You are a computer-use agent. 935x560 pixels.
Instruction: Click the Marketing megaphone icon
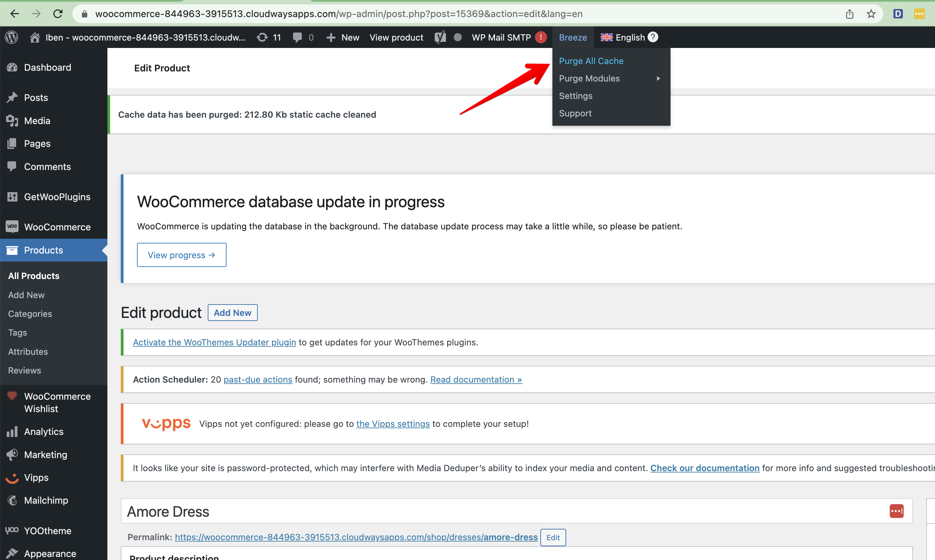pos(12,454)
